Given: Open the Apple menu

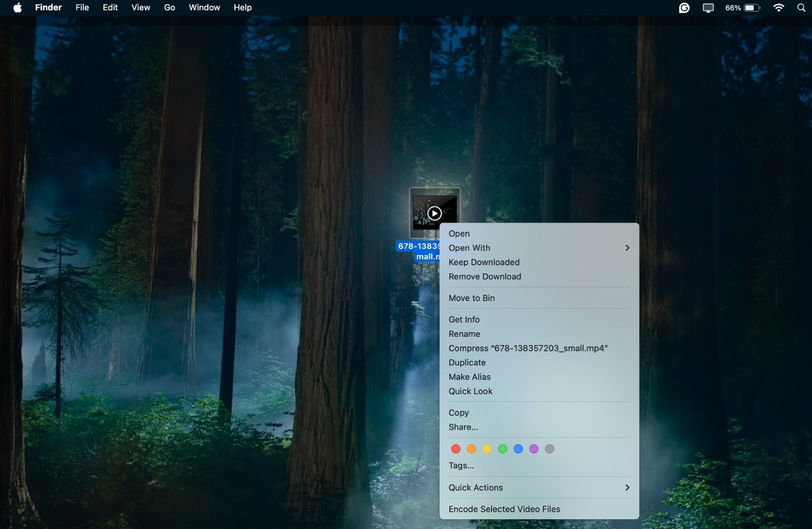Looking at the screenshot, I should pos(17,8).
